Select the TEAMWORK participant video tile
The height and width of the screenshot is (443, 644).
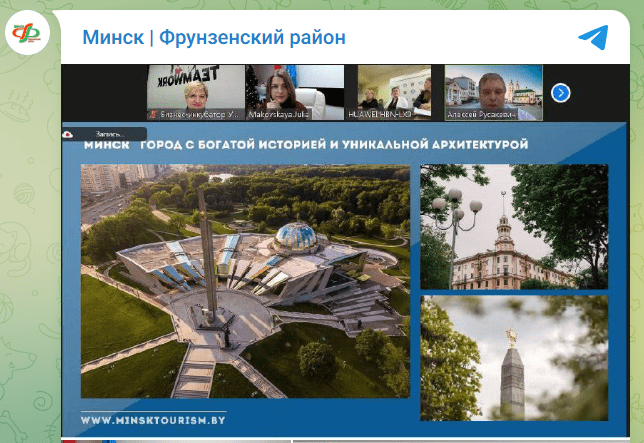(x=196, y=93)
